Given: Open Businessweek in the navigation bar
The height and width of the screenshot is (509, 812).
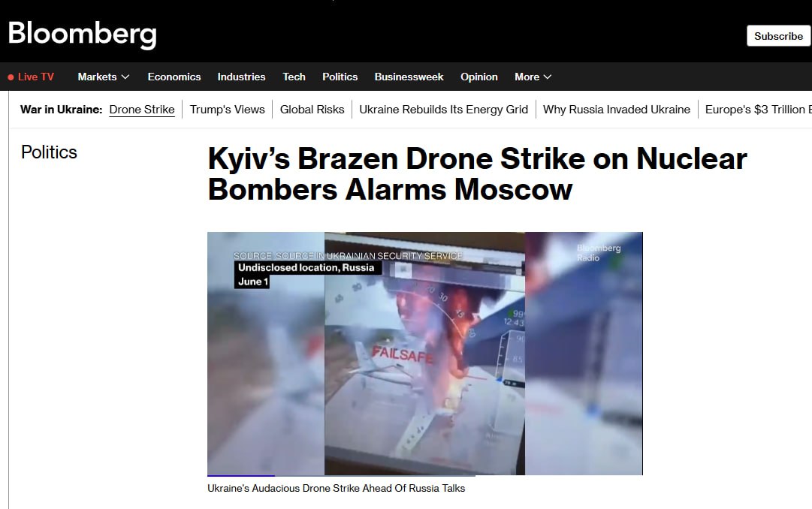Looking at the screenshot, I should (x=409, y=77).
